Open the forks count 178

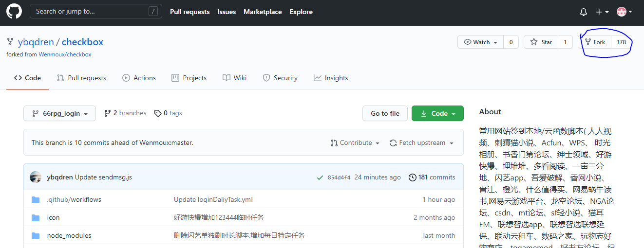pyautogui.click(x=622, y=42)
